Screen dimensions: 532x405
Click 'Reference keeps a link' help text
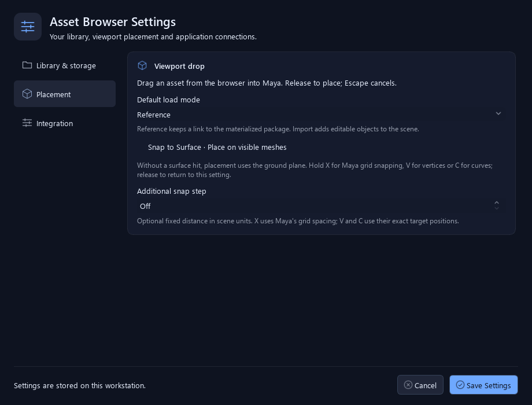(x=278, y=129)
